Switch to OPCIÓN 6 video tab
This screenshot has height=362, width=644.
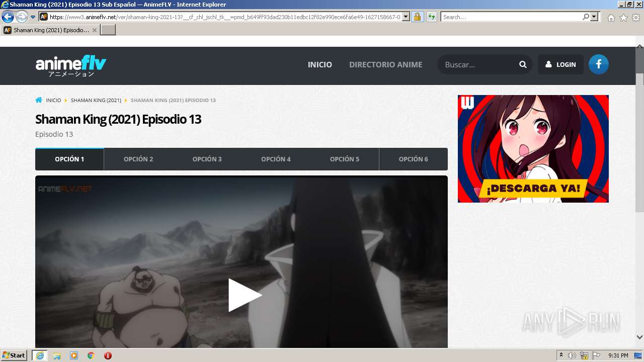click(x=414, y=159)
